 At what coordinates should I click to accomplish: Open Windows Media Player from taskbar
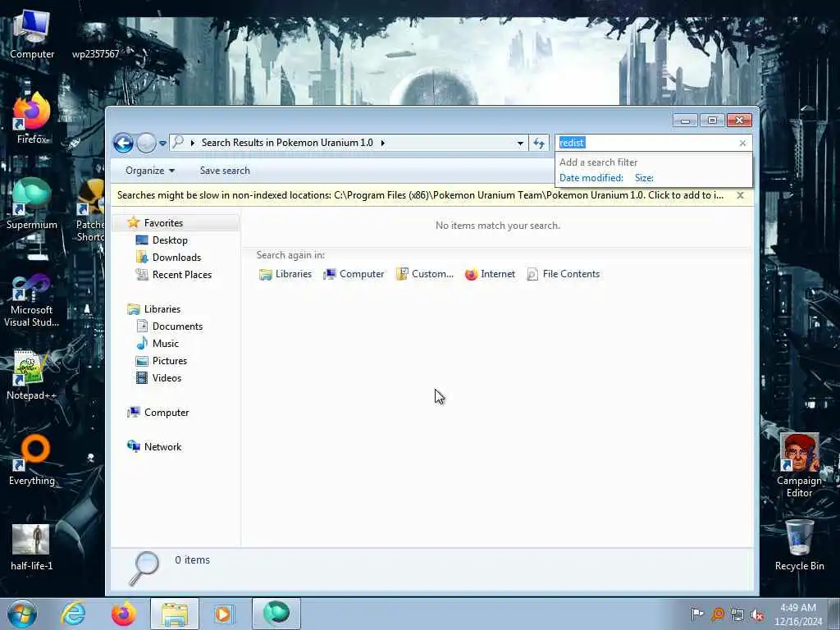click(x=224, y=614)
